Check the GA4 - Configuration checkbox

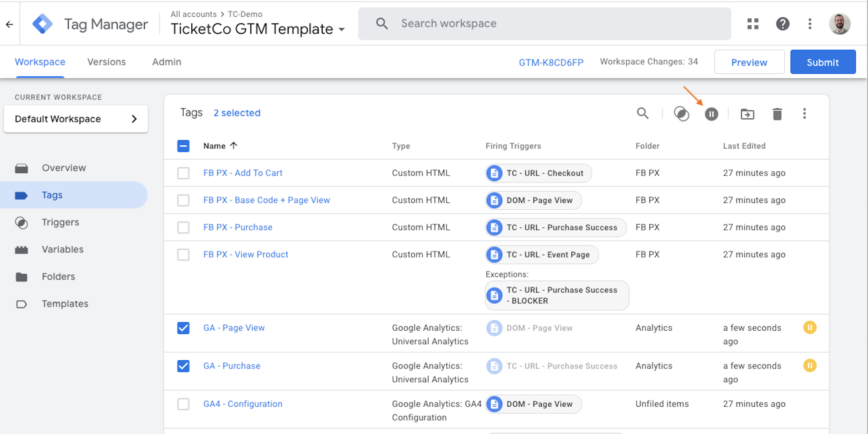coord(183,404)
